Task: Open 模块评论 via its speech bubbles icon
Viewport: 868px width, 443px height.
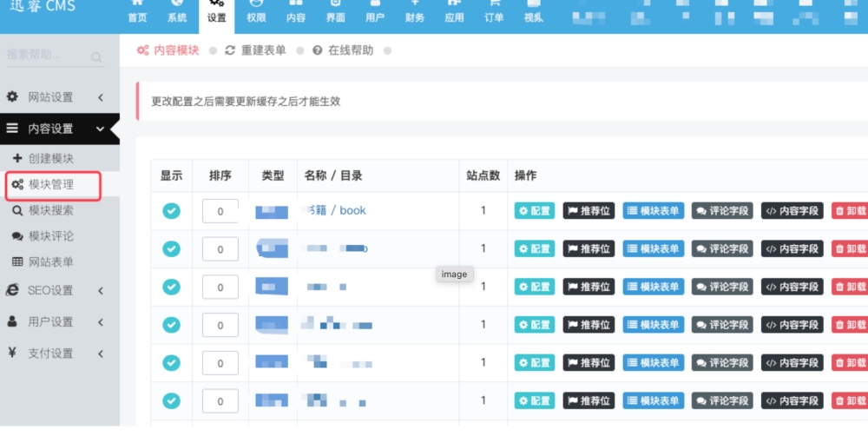Action: coord(17,236)
